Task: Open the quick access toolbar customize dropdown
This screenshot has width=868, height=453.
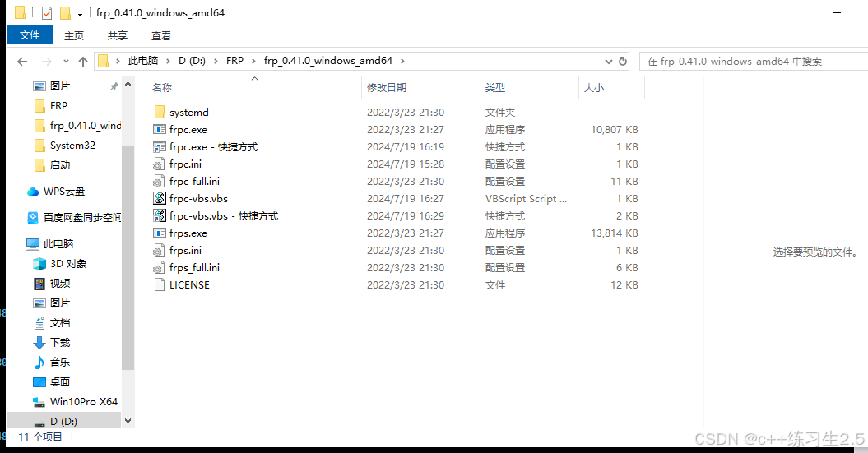Action: point(81,13)
